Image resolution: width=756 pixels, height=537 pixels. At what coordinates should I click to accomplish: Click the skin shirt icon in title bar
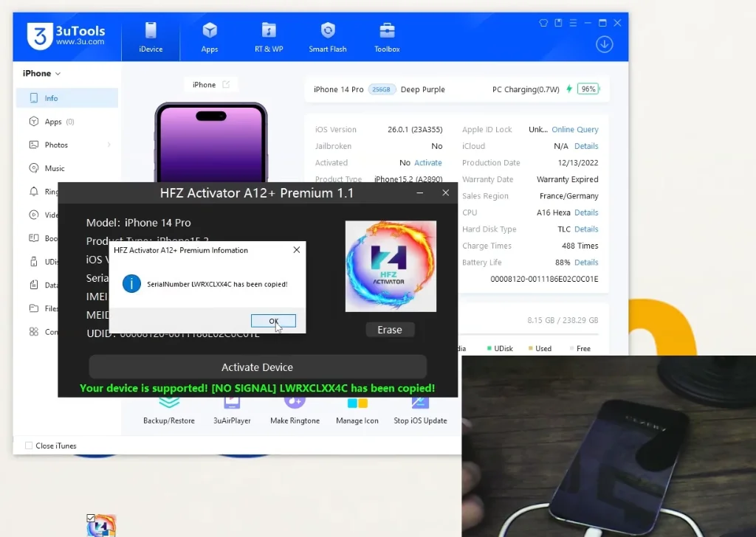coord(543,23)
